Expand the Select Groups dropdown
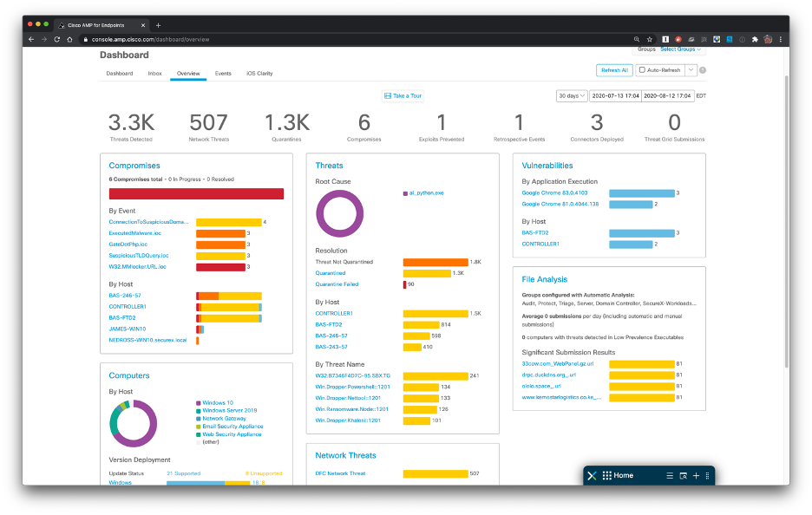This screenshot has height=515, width=812. click(x=682, y=49)
